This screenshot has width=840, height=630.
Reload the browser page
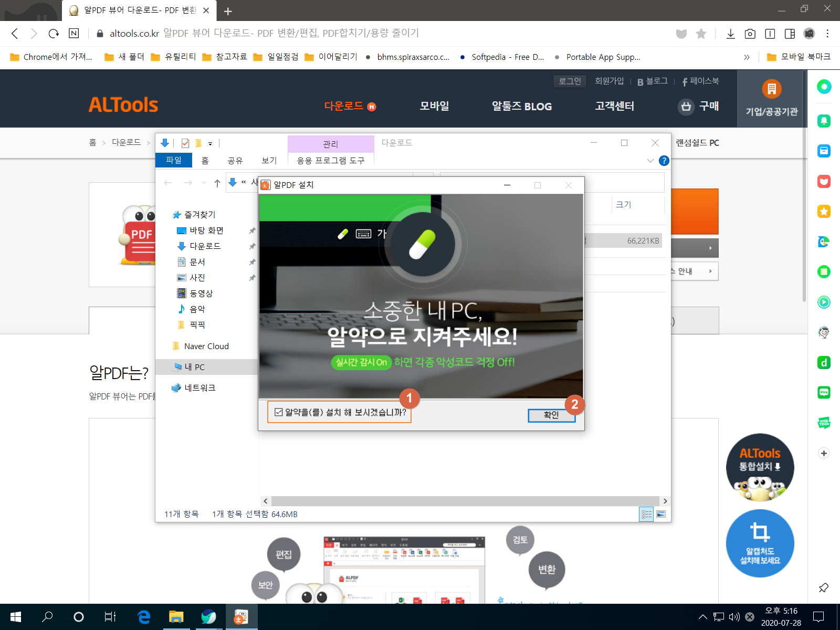[x=54, y=34]
